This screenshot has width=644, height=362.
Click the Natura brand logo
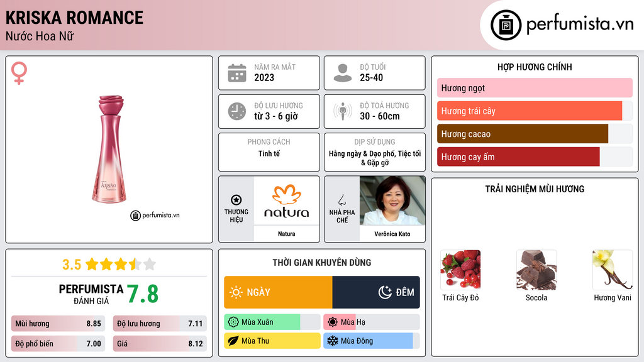pos(287,201)
